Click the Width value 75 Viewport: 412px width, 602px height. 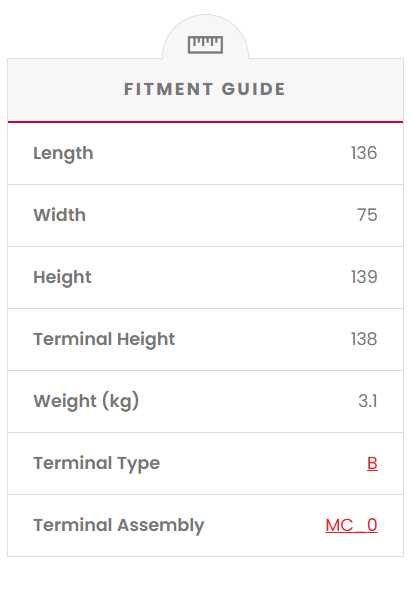[x=367, y=215]
